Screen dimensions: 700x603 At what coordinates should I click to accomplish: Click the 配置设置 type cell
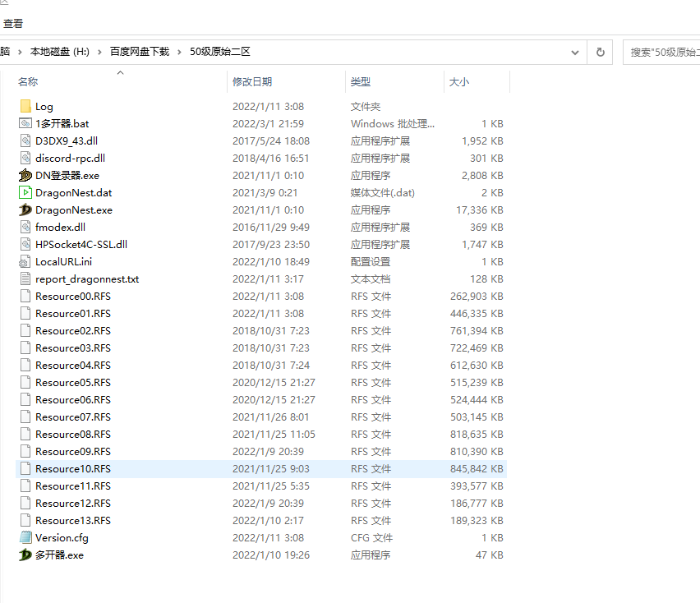click(x=371, y=261)
